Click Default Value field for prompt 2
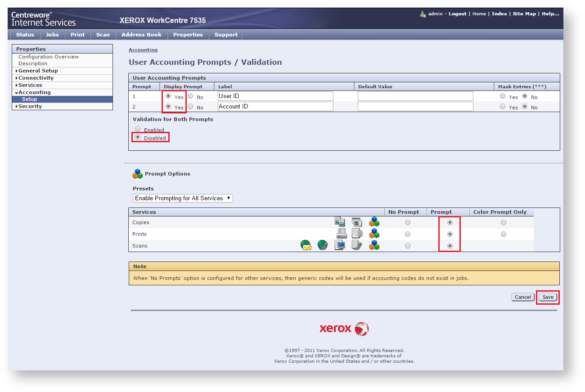 (415, 106)
